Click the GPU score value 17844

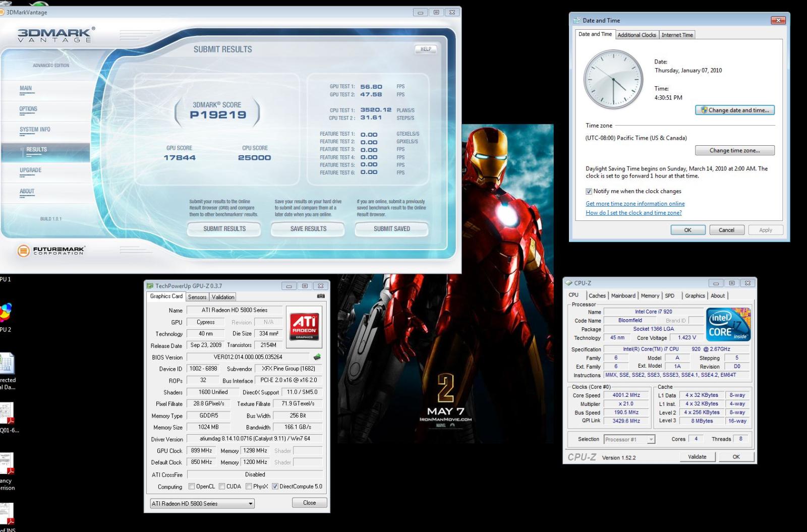click(x=180, y=158)
